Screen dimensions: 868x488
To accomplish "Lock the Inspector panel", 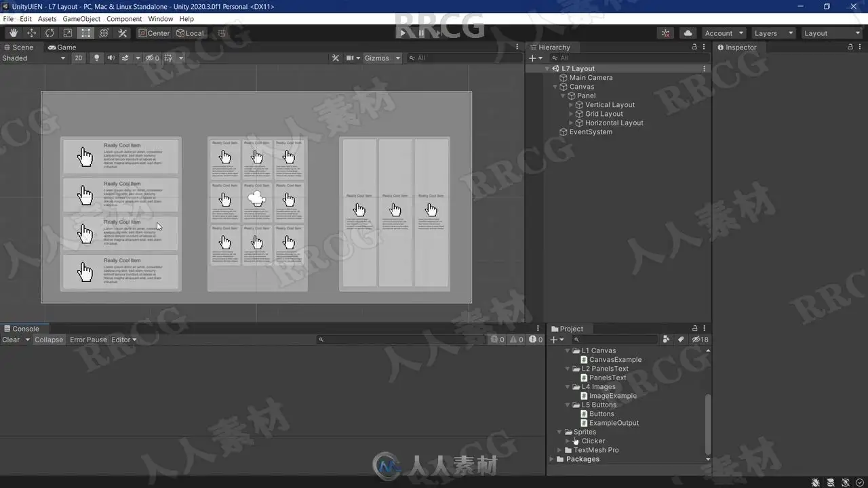I will click(850, 47).
